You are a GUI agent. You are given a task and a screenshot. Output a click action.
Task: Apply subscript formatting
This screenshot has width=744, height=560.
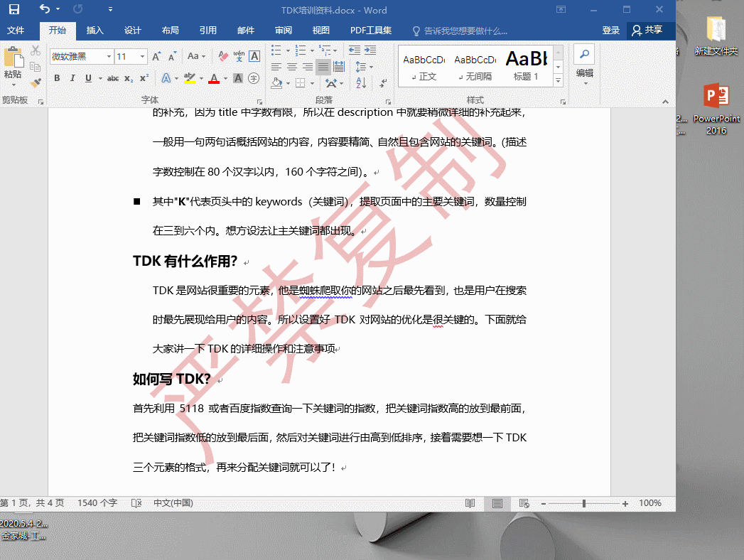(129, 79)
